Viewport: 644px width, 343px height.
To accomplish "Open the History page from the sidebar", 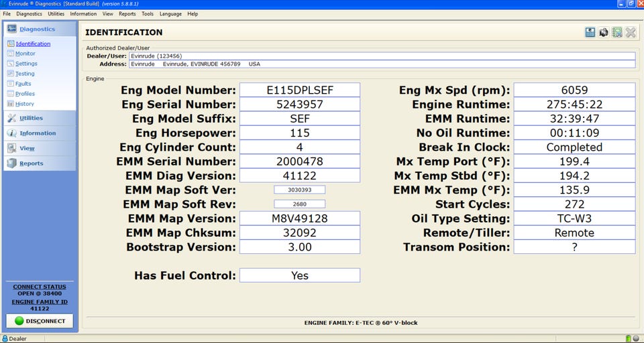I will pyautogui.click(x=25, y=104).
